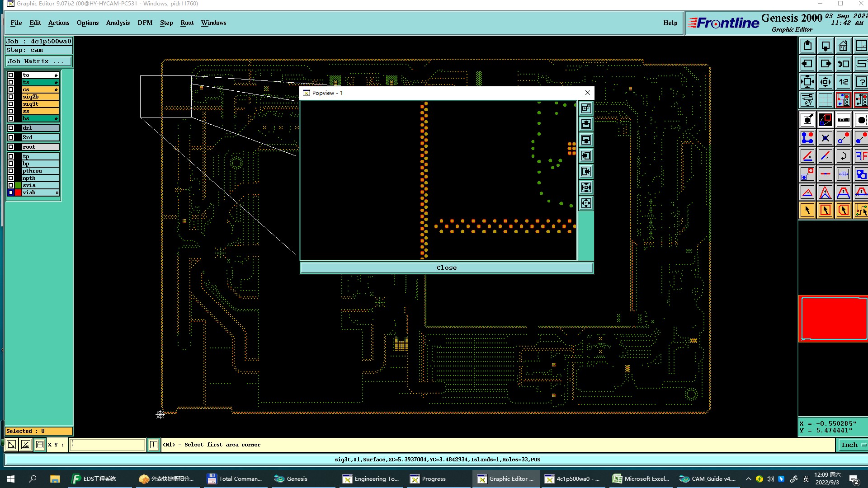Viewport: 868px width, 488px height.
Task: Open the grid display icon
Action: [x=825, y=100]
